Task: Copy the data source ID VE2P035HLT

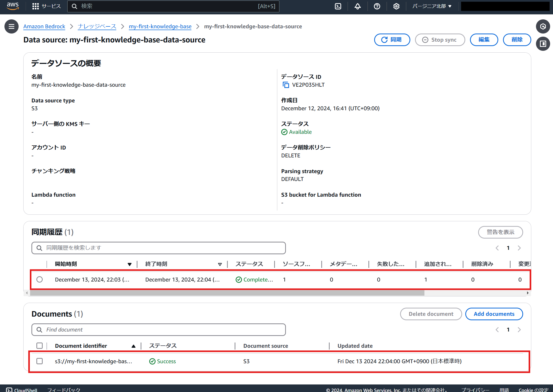Action: (x=286, y=85)
